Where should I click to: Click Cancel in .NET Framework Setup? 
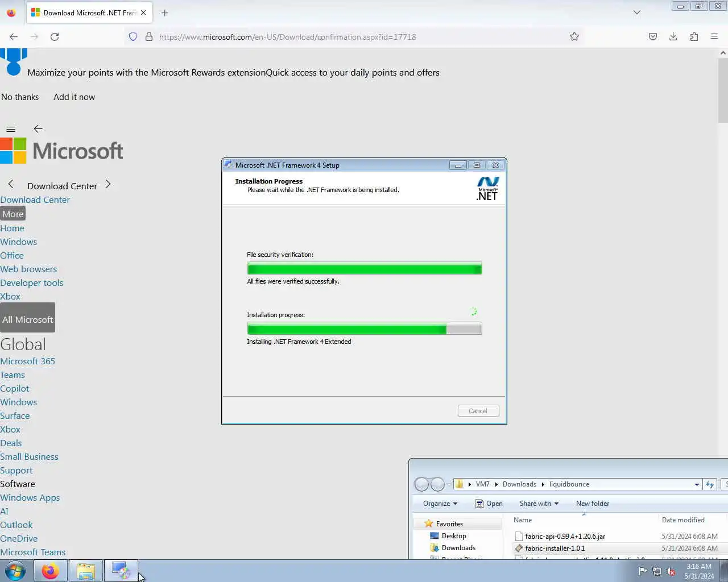(x=478, y=411)
